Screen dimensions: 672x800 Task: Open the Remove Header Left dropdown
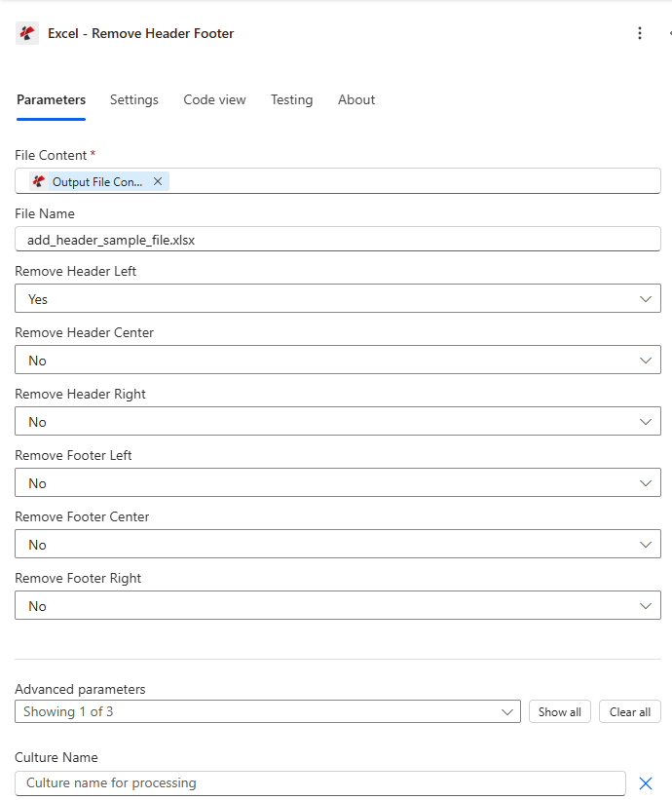(x=338, y=298)
